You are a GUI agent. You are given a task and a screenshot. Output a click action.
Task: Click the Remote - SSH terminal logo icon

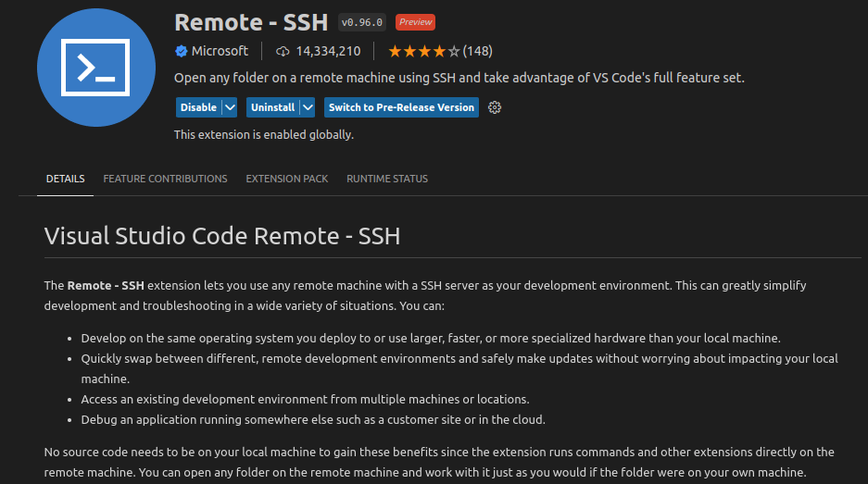click(x=96, y=68)
